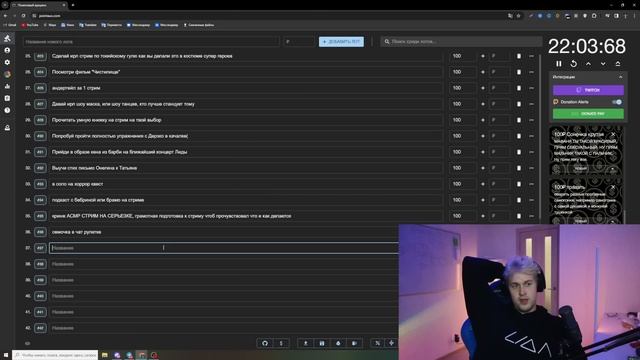Screen dimensions: 640x360
Task: Reload the page in browser
Action: tap(23, 16)
